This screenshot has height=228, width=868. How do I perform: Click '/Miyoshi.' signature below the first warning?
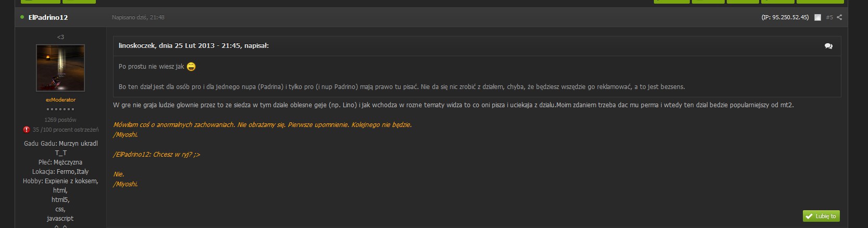(x=126, y=135)
